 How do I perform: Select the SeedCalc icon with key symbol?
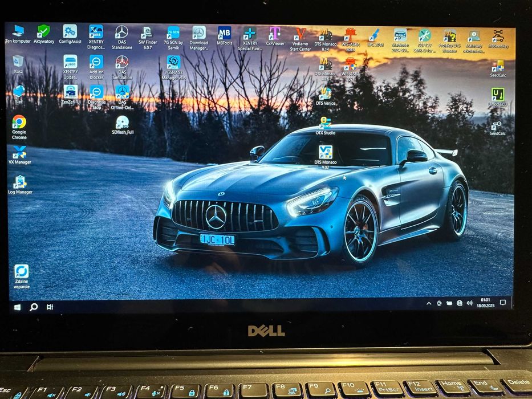pyautogui.click(x=497, y=128)
